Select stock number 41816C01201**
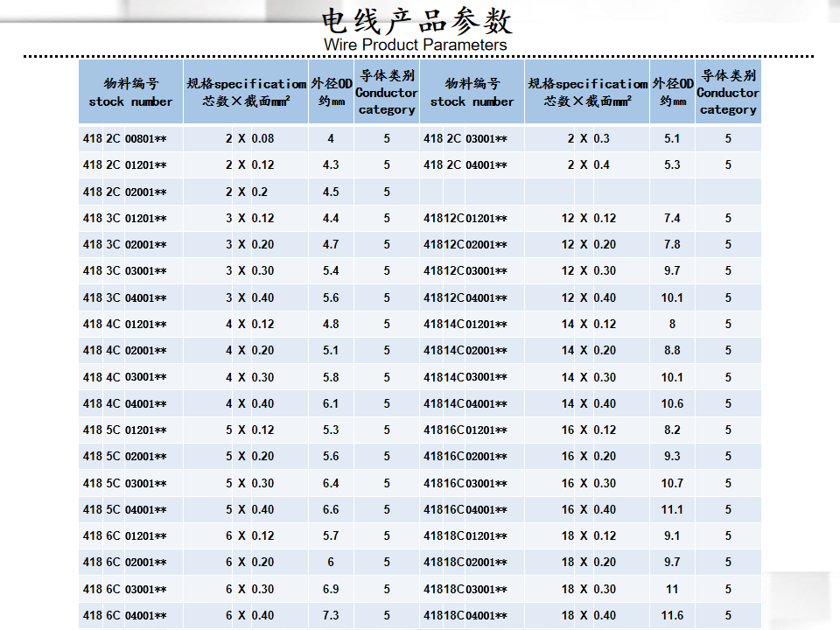The height and width of the screenshot is (630, 840). (465, 430)
